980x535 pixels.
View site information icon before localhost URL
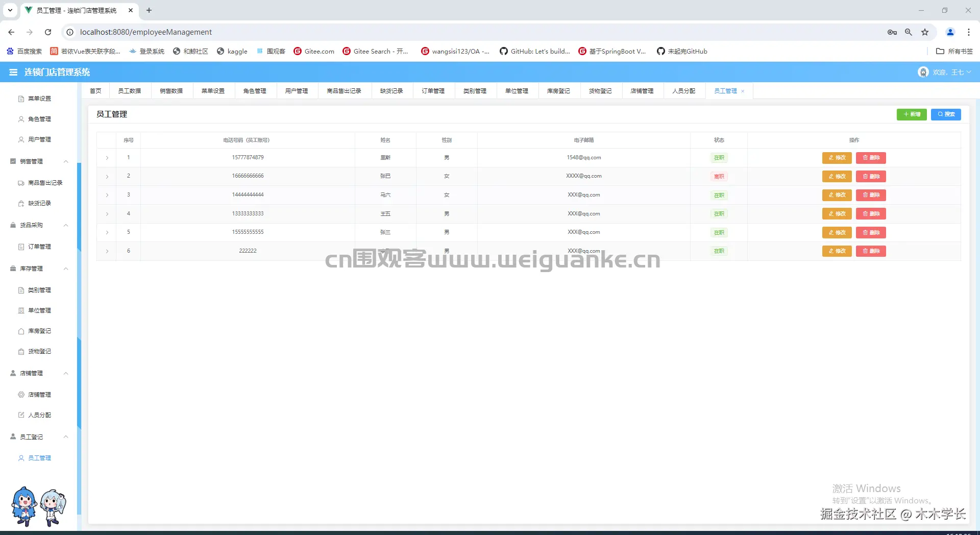point(70,32)
